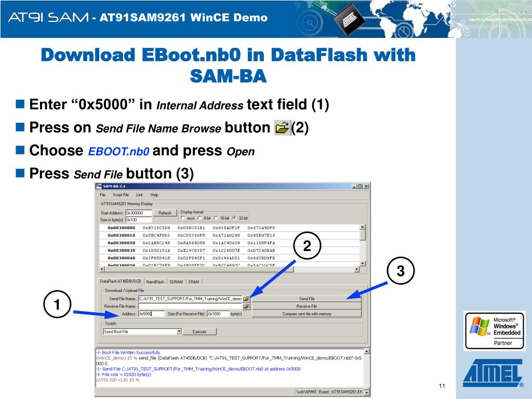This screenshot has height=399, width=532.
Task: Open the Help menu
Action: 154,195
